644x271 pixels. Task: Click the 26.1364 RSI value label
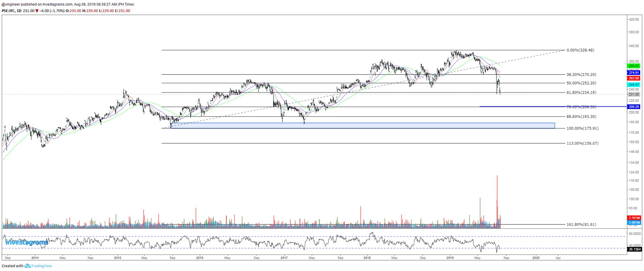pyautogui.click(x=634, y=249)
